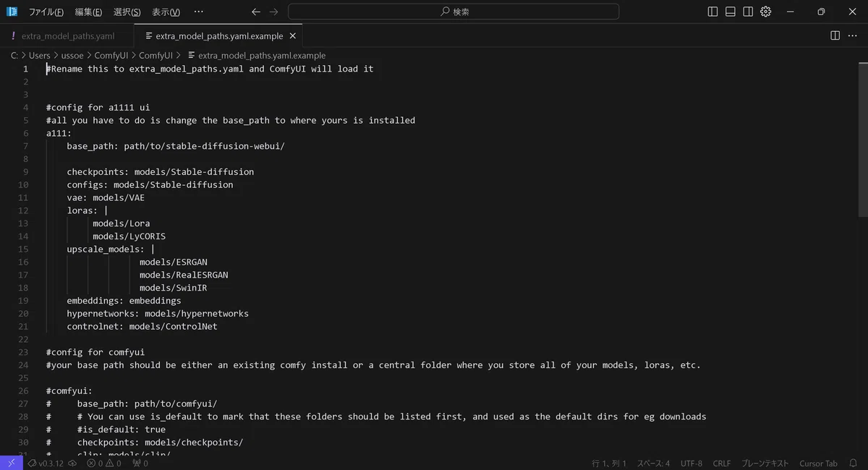Click the extra_model_paths.yaml.example breadcrumb file
This screenshot has width=868, height=470.
(257, 56)
